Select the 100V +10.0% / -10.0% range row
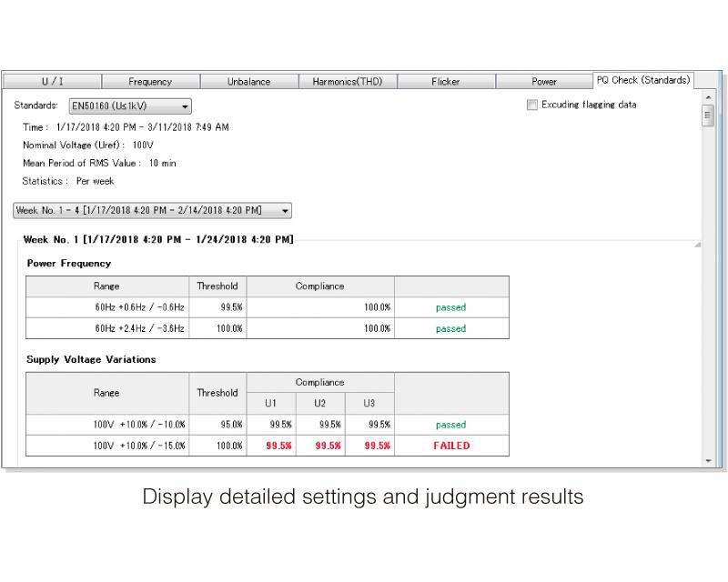 [x=268, y=425]
